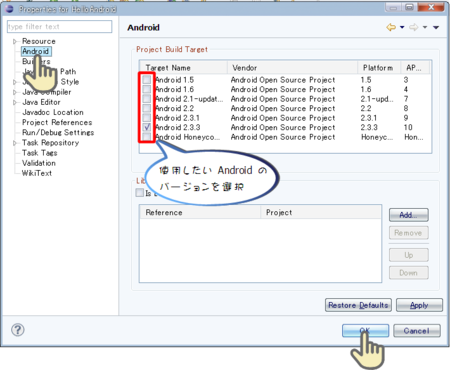
Task: Select Task Tags in the tree
Action: tap(40, 153)
